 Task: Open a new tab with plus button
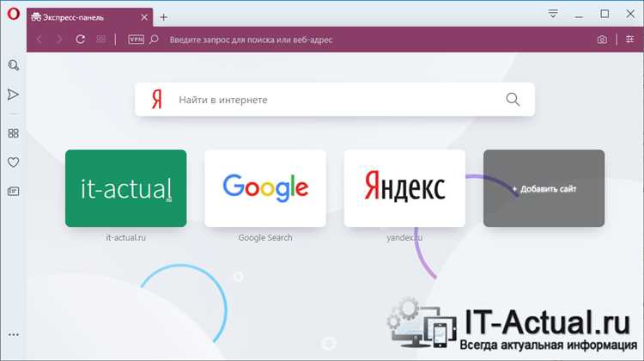[x=163, y=17]
